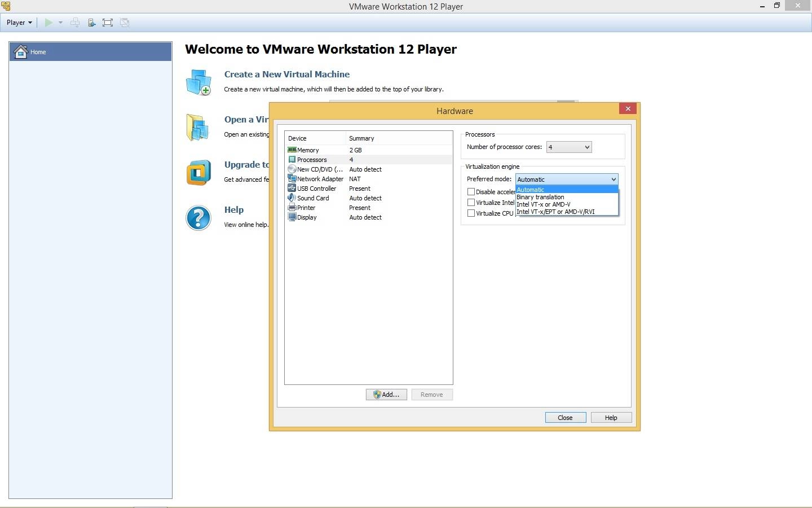Select the Printer row

point(369,207)
